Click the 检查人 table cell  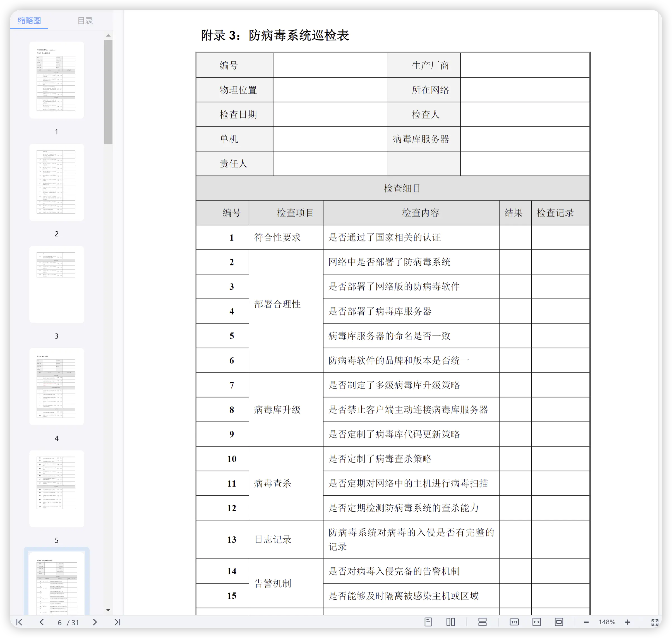(x=424, y=115)
